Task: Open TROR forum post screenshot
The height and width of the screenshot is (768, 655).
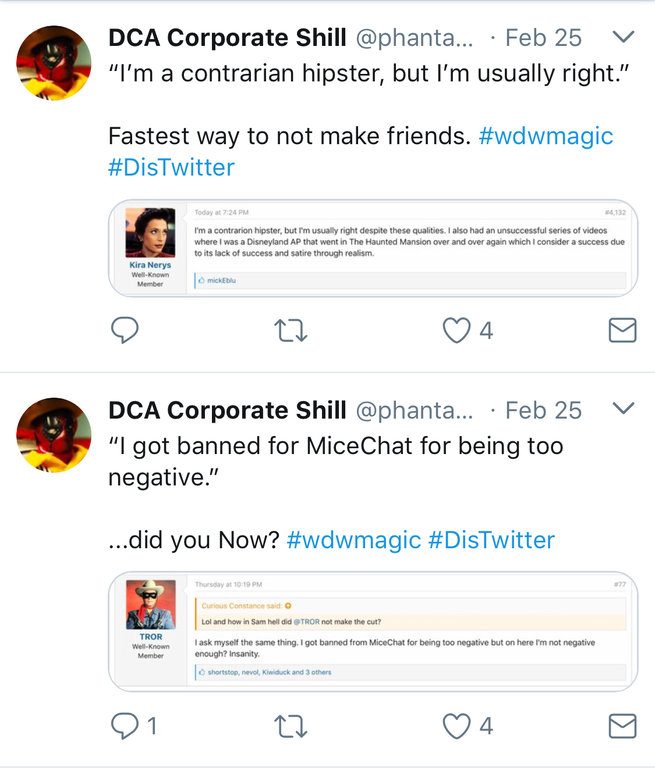Action: click(372, 632)
